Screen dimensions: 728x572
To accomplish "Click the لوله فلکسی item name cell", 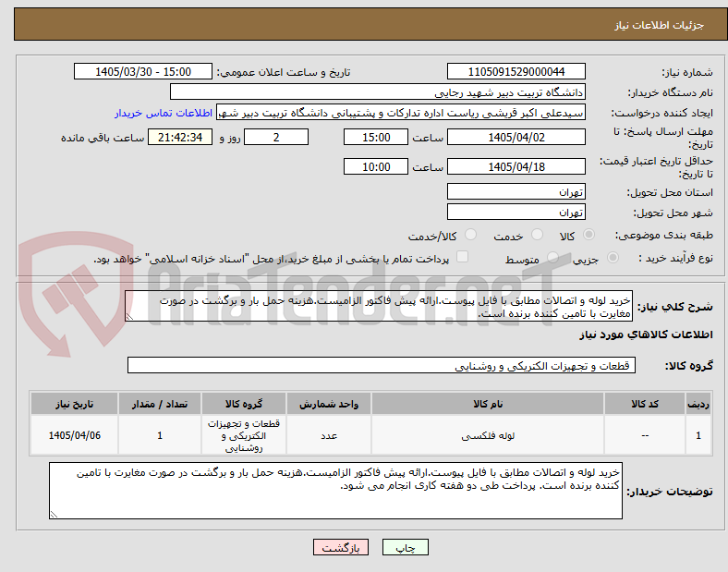I will [488, 435].
